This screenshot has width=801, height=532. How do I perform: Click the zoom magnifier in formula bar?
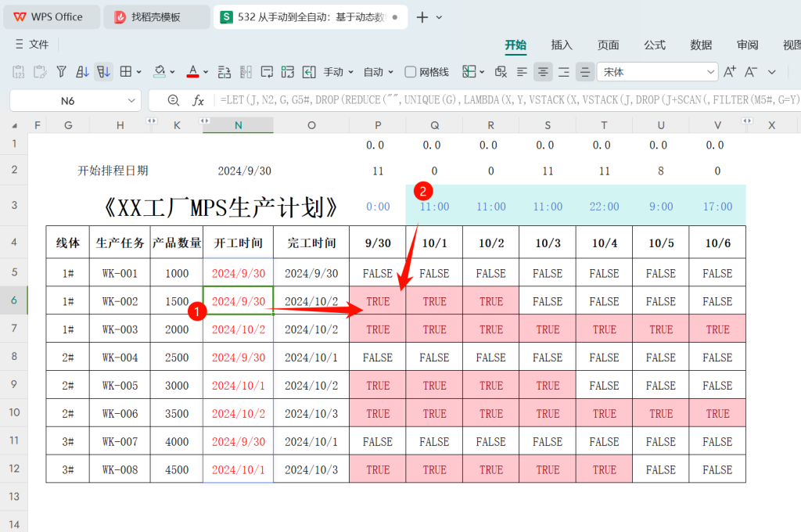(174, 100)
